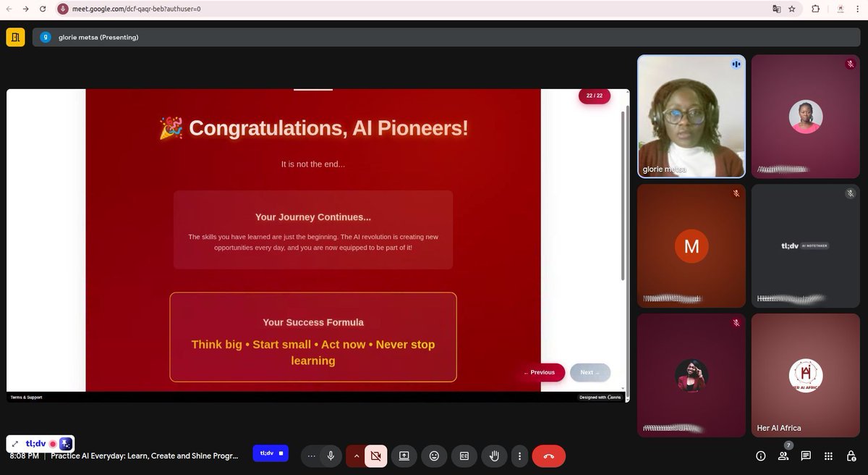Reload the Meet page

click(43, 9)
